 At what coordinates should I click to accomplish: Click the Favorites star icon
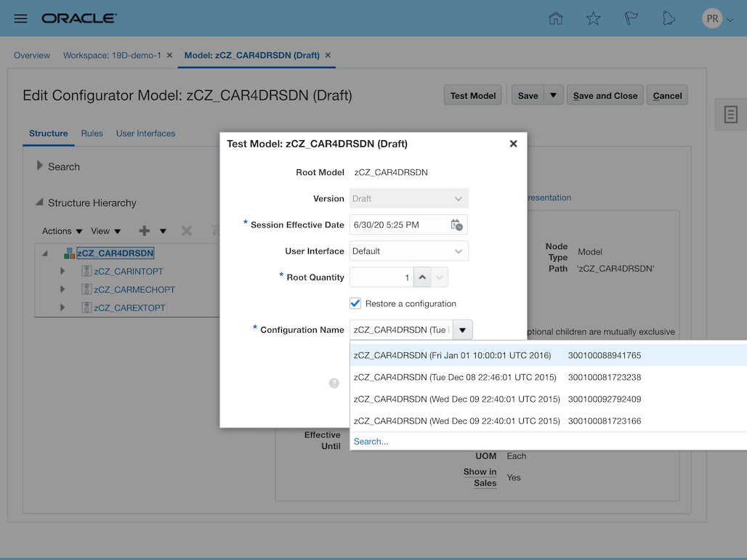pos(594,18)
